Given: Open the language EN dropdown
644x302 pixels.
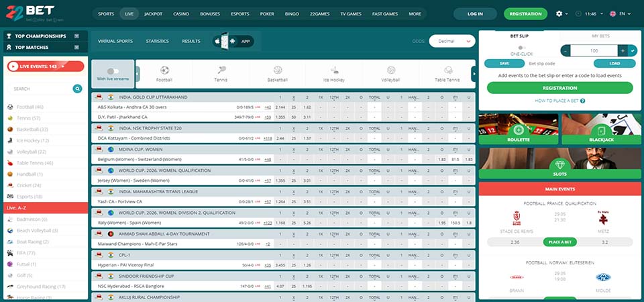Looking at the screenshot, I should coord(625,13).
